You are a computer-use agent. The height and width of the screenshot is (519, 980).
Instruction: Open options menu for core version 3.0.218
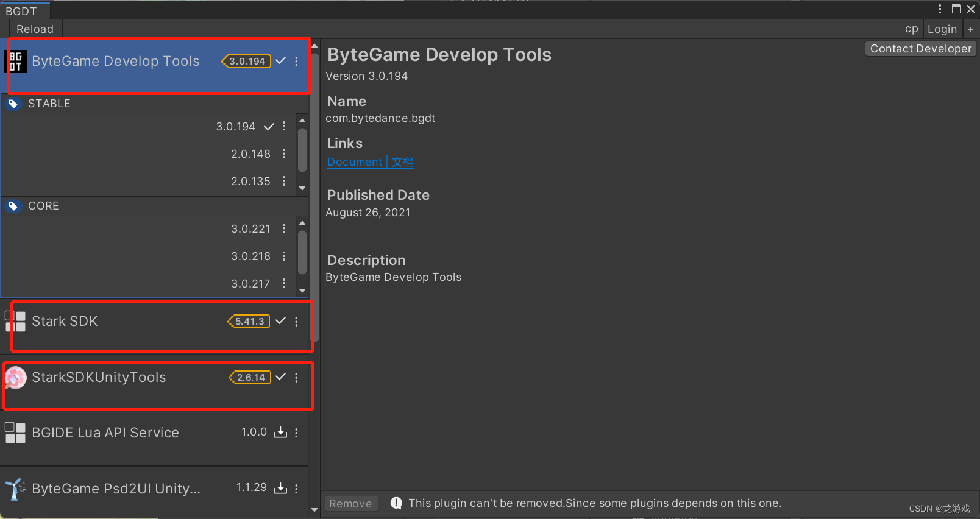284,256
